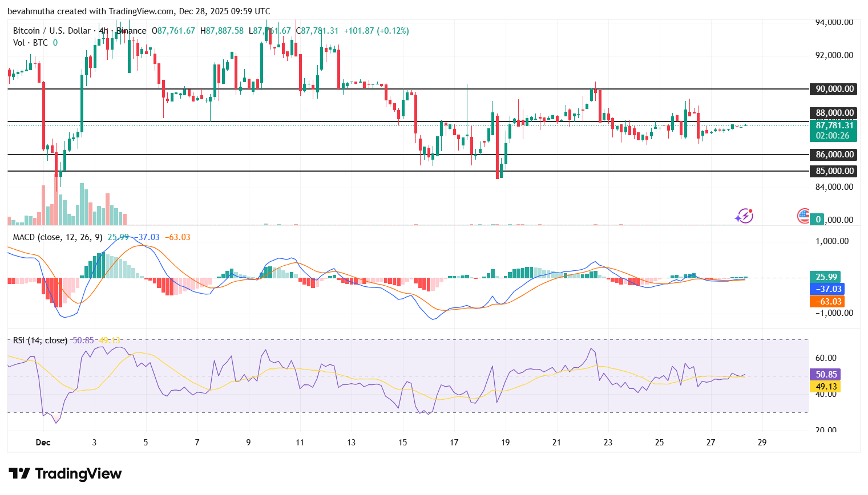868x495 pixels.
Task: Select the orange histogram badge -63.03
Action: (826, 302)
